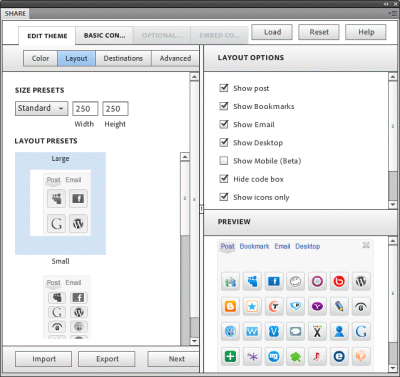Viewport: 400px width, 377px height.
Task: Click the red Bebo icon in Preview
Action: 339,282
